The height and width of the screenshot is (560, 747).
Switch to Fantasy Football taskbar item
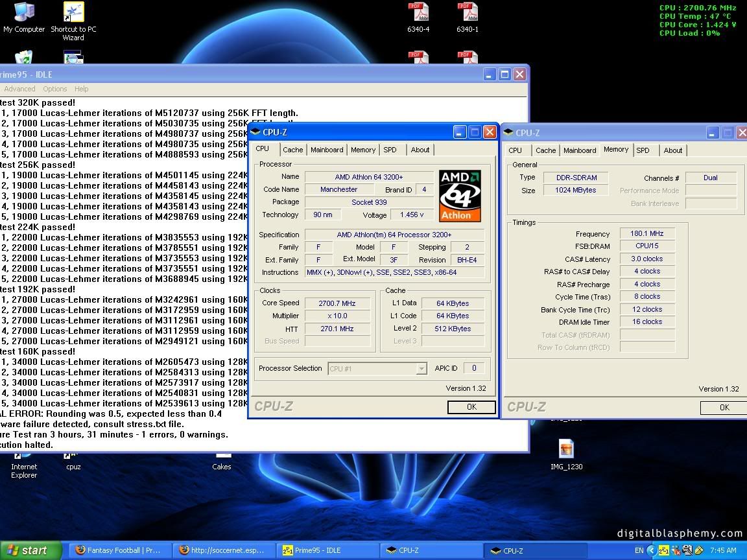pos(120,550)
